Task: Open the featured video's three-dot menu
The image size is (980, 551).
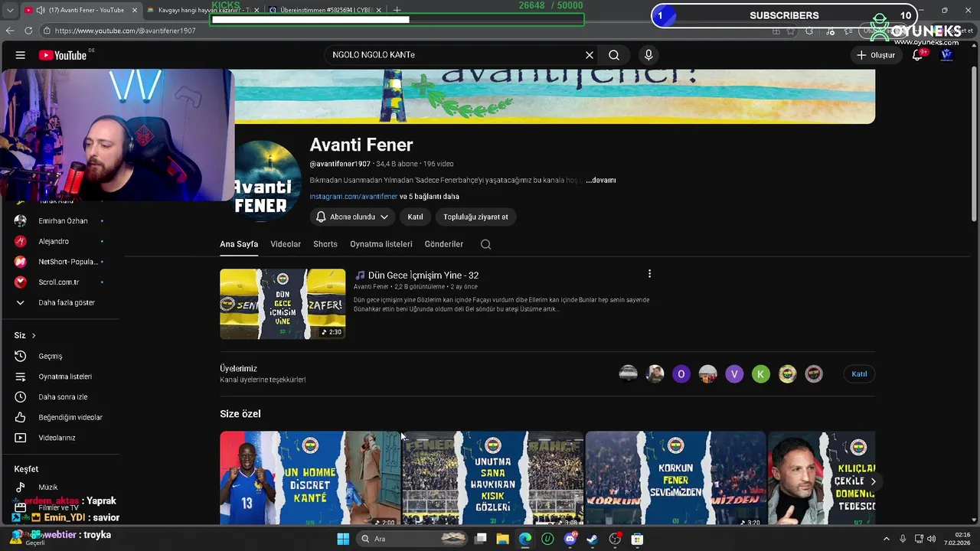Action: click(649, 274)
